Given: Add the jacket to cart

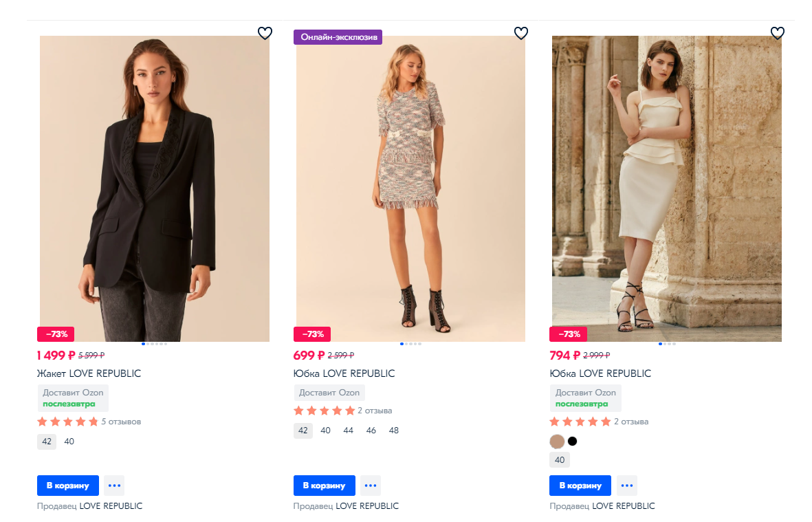Looking at the screenshot, I should tap(68, 486).
